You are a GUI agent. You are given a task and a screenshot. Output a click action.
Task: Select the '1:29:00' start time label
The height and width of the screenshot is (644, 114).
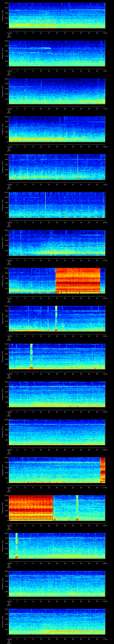[x=9, y=601]
